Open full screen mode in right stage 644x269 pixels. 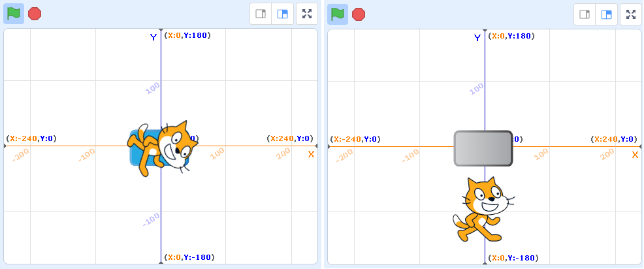(x=631, y=14)
